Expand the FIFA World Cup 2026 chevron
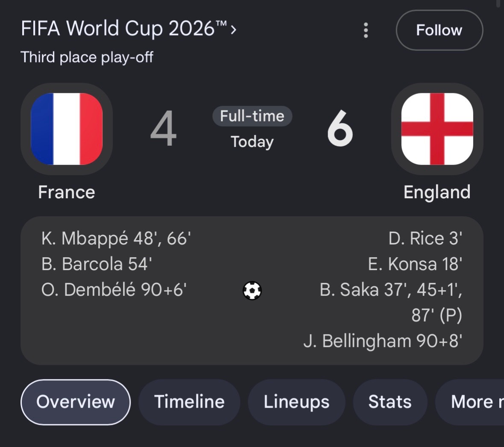The height and width of the screenshot is (447, 504). tap(234, 30)
